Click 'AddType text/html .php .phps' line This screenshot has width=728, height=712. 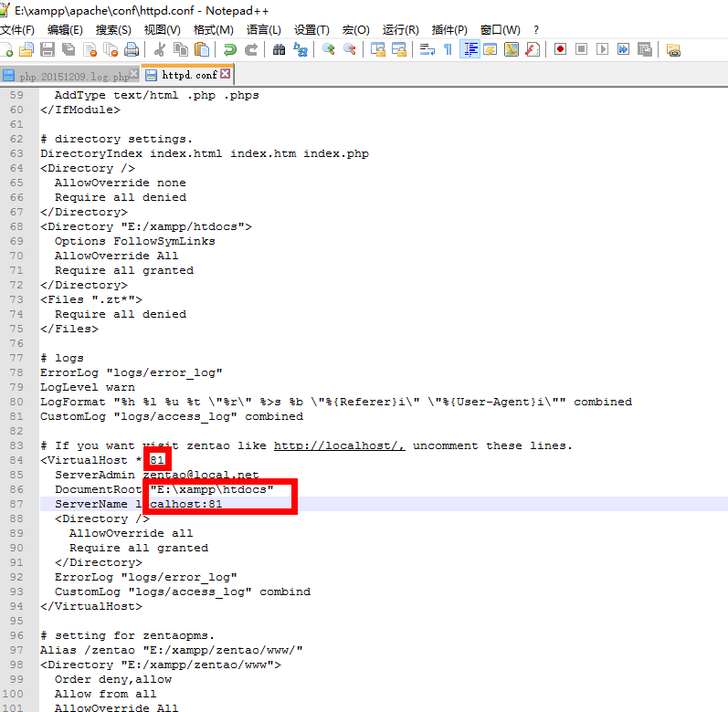[156, 95]
